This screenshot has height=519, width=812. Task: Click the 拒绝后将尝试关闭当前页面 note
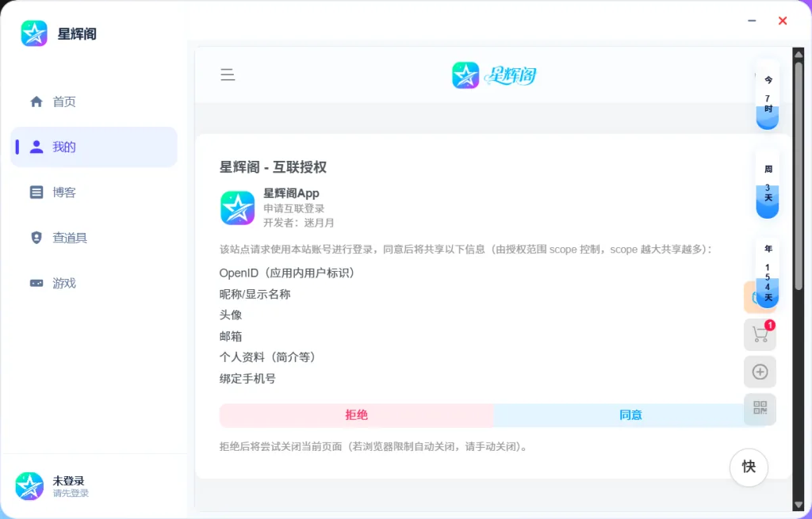click(375, 447)
